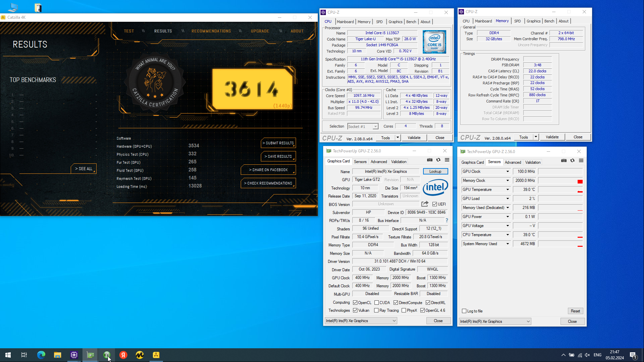The width and height of the screenshot is (644, 362).
Task: Click System Memory Used sensor graph
Action: [561, 244]
